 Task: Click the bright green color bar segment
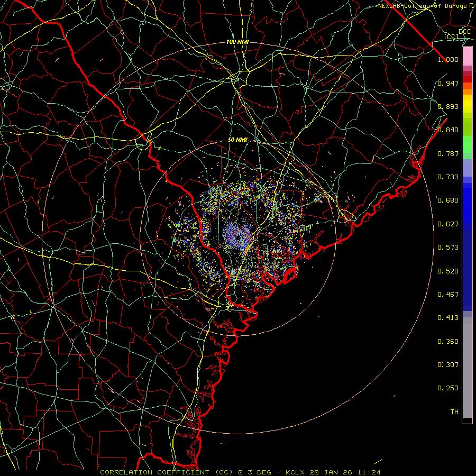tap(467, 144)
